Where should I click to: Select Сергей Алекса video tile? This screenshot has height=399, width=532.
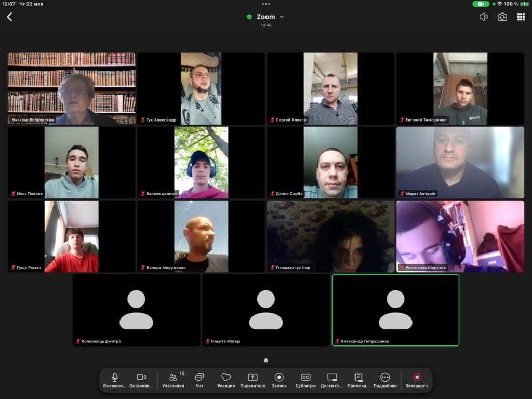[x=331, y=88]
